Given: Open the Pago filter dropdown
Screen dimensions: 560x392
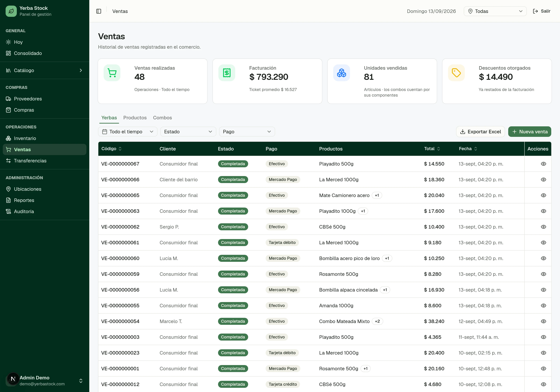Looking at the screenshot, I should tap(247, 131).
